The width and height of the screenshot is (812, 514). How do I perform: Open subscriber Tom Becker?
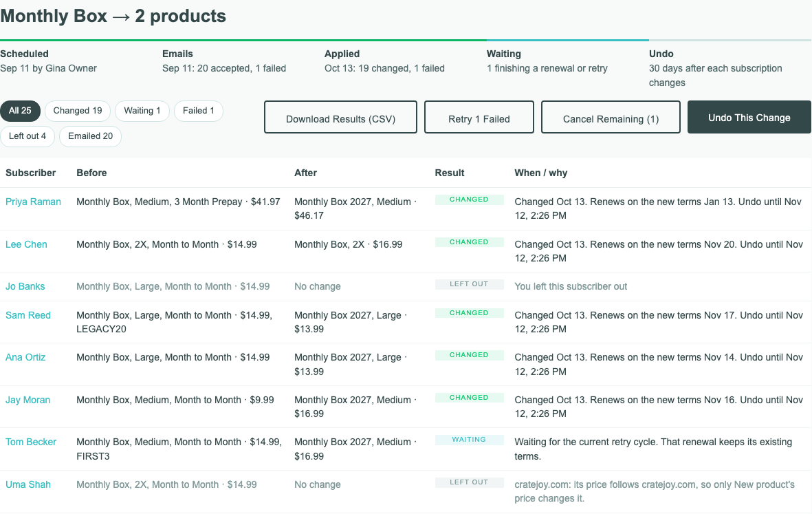pyautogui.click(x=31, y=442)
